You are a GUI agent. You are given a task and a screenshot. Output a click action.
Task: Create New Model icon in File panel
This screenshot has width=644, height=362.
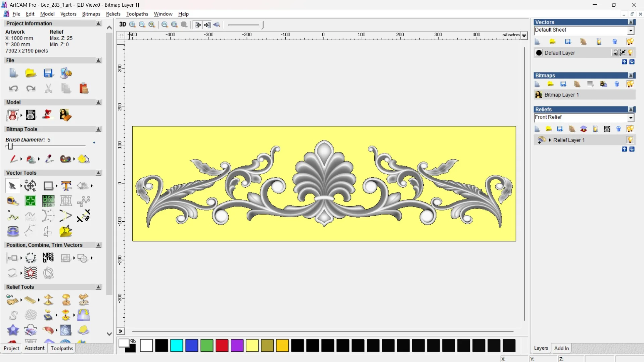[x=13, y=73]
